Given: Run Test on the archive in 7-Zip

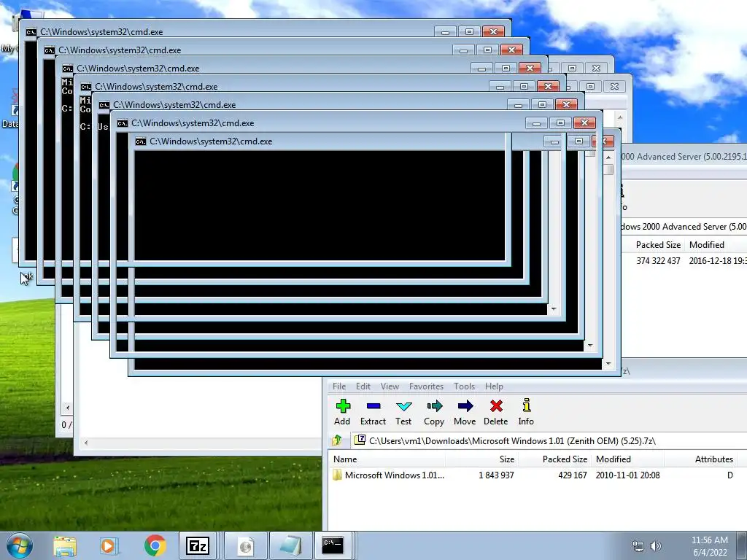Looking at the screenshot, I should click(x=403, y=412).
